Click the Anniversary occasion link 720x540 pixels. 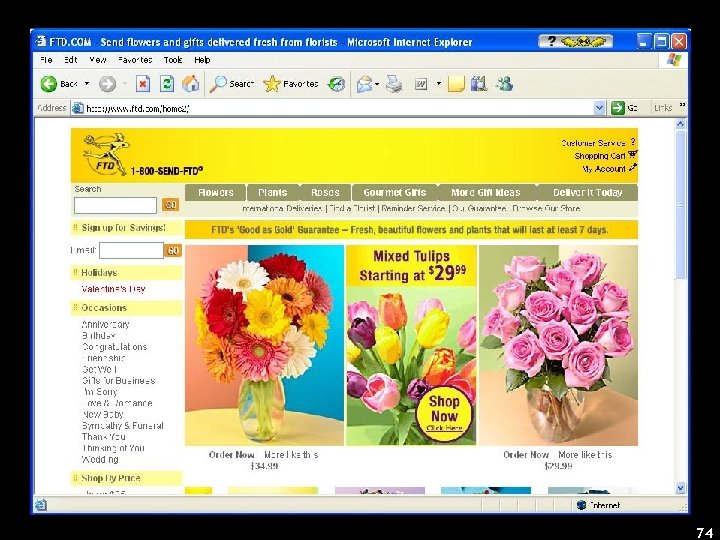(x=106, y=324)
